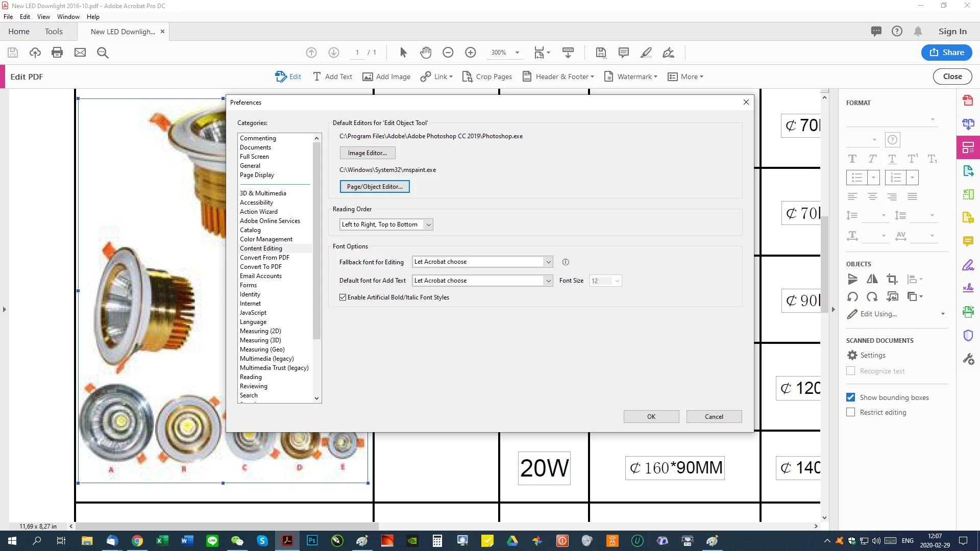980x551 pixels.
Task: Select the Hand pan tool
Action: coord(426,53)
